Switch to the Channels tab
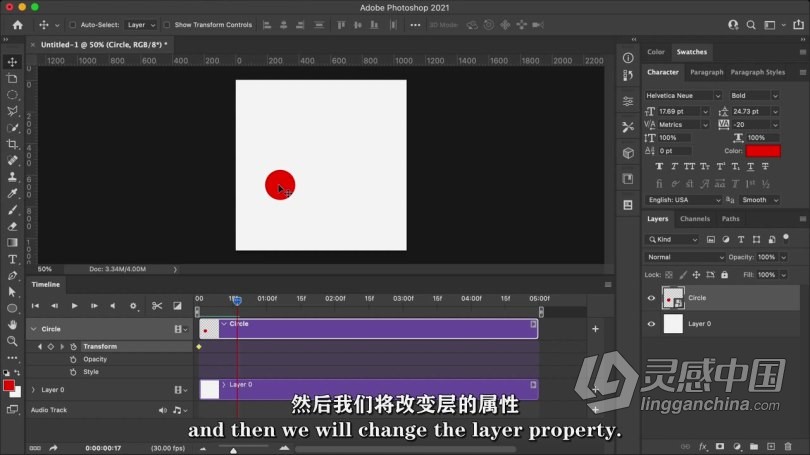The image size is (810, 455). click(695, 219)
